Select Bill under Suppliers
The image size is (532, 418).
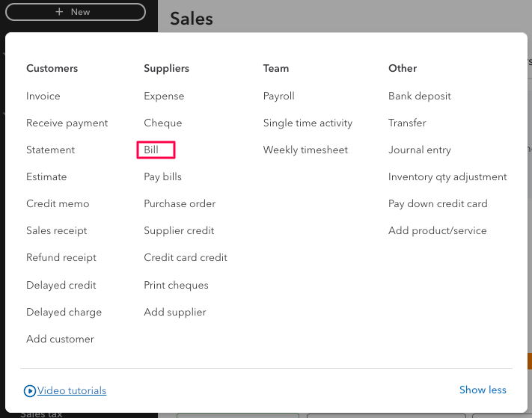click(151, 150)
